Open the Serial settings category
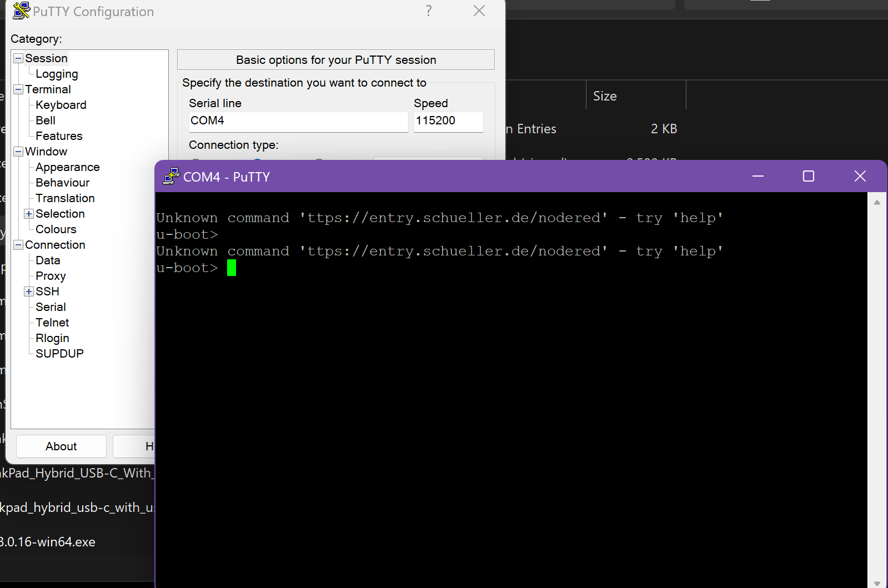The height and width of the screenshot is (588, 888). [x=51, y=307]
